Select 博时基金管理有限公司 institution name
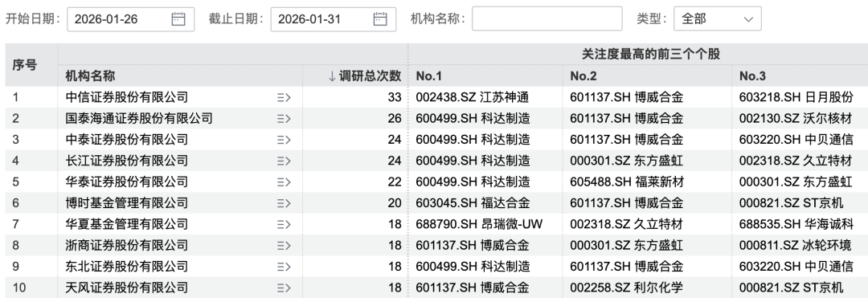This screenshot has width=868, height=298. click(127, 203)
